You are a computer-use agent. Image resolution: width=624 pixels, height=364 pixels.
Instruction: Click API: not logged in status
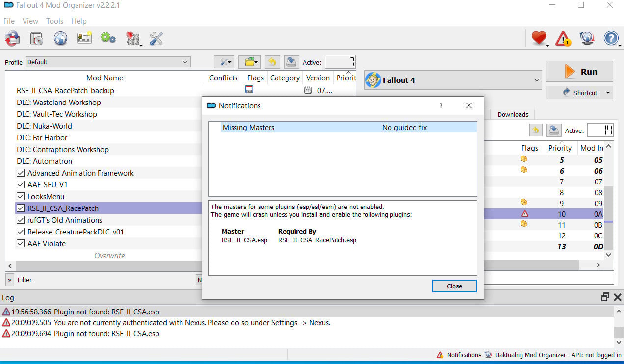[596, 355]
